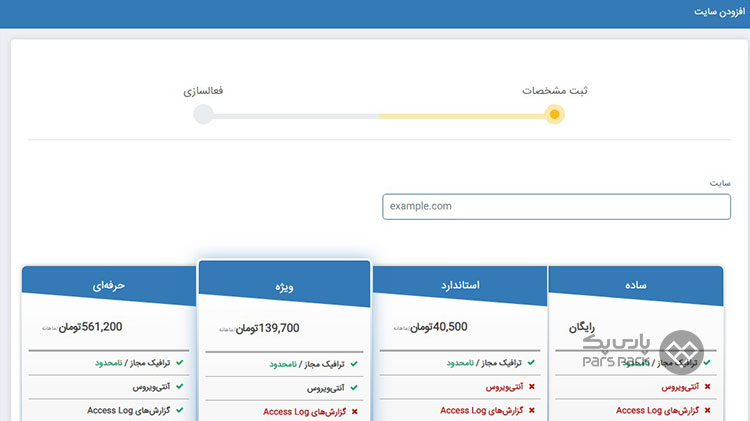This screenshot has height=421, width=750.
Task: Click red cross beside Access Log in ساده plan
Action: pos(707,410)
